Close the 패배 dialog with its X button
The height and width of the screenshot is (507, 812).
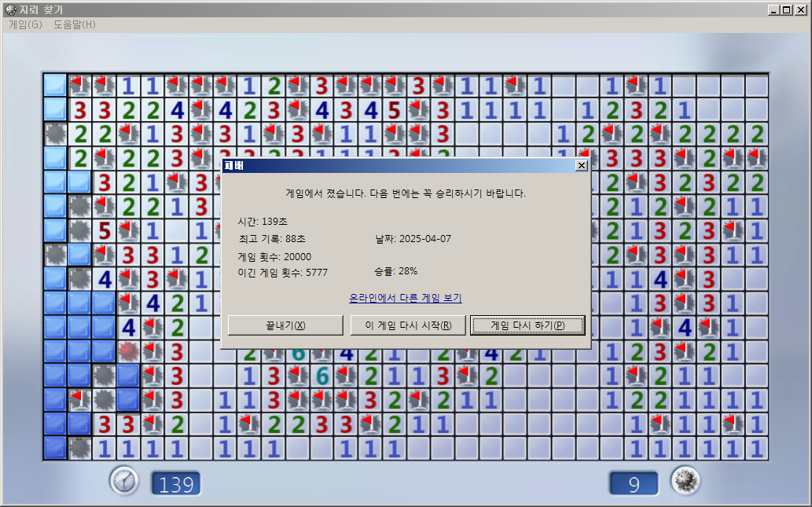(x=581, y=166)
